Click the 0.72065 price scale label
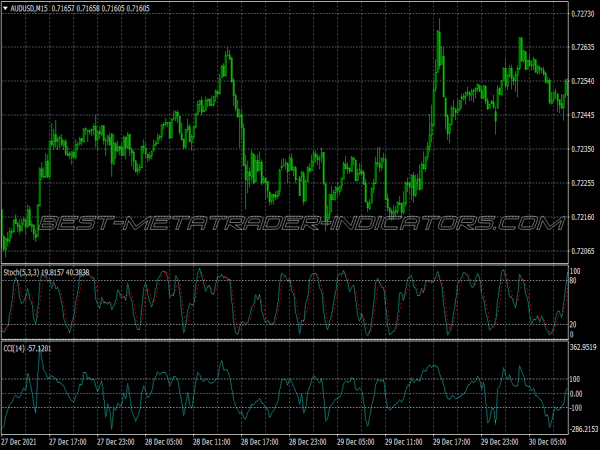This screenshot has width=600, height=450. 584,251
